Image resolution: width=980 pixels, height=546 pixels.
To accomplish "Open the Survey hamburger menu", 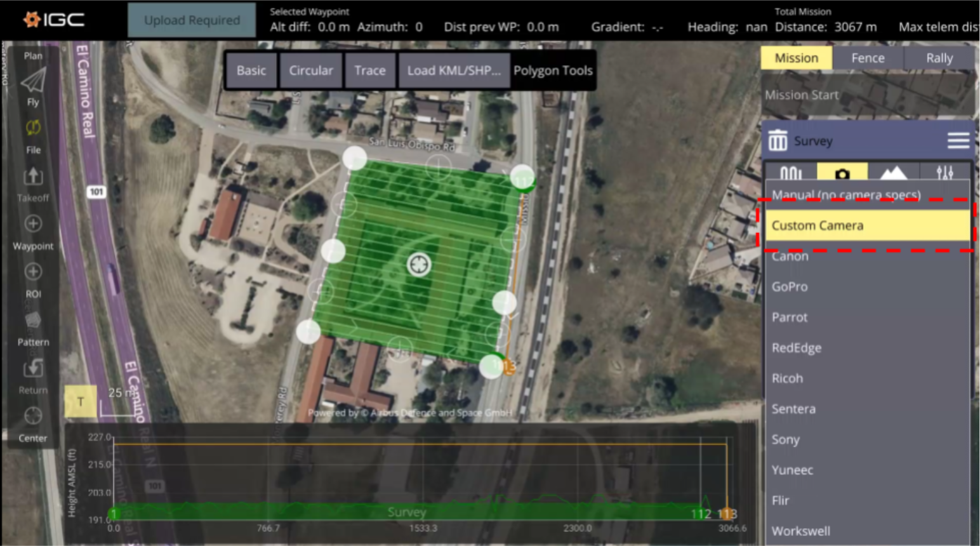I will coord(958,140).
